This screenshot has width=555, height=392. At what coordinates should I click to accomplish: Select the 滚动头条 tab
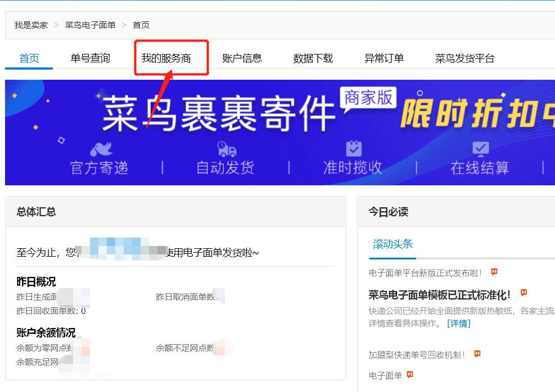(392, 244)
